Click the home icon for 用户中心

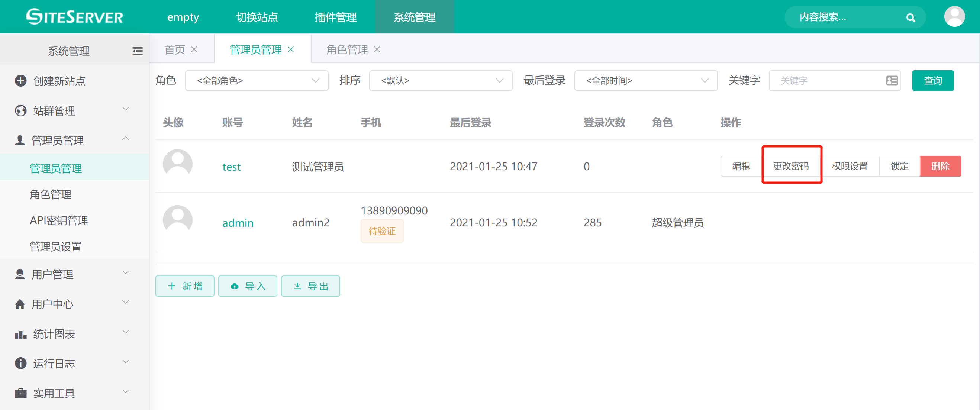click(20, 304)
